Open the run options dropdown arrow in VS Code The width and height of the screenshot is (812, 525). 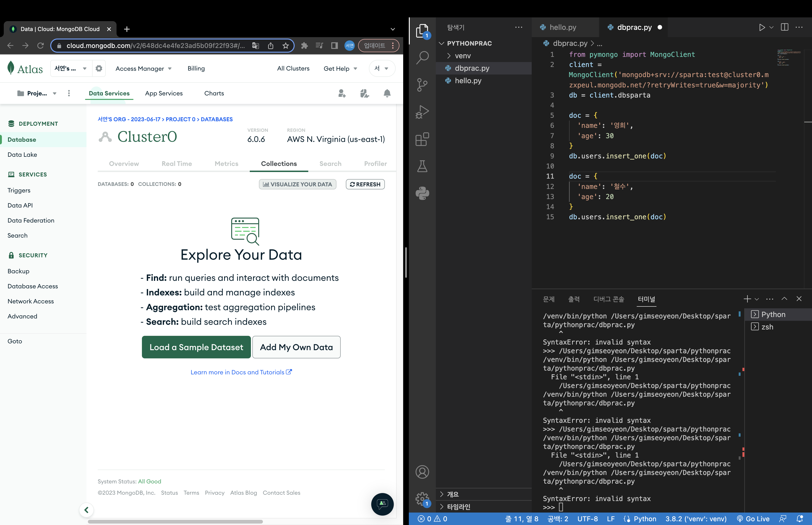pos(772,27)
